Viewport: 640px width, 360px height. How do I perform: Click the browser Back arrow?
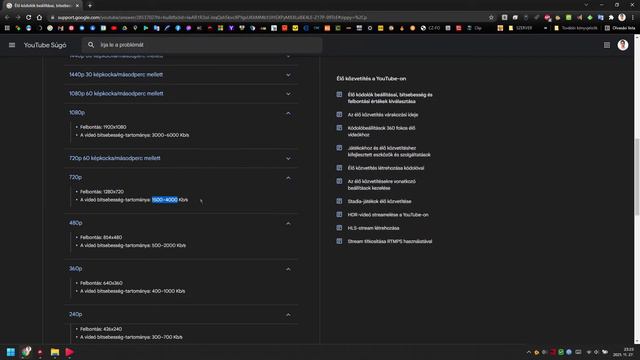7,18
